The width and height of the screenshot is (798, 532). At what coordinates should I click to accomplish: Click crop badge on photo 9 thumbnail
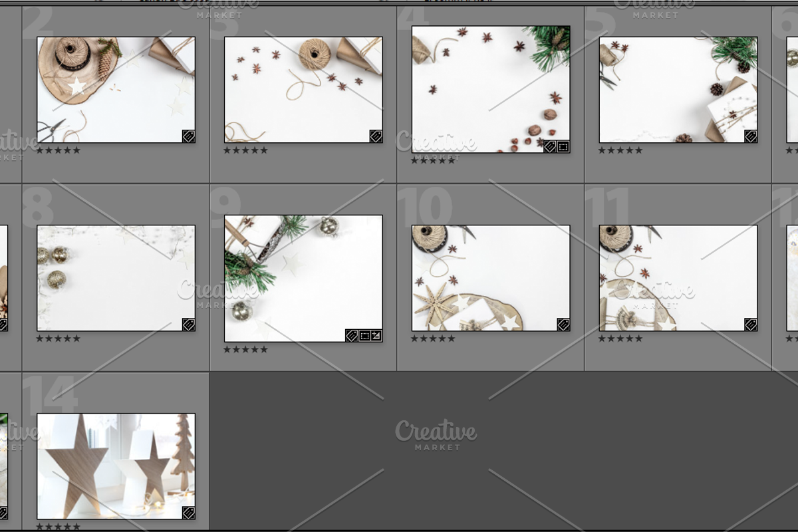point(364,335)
